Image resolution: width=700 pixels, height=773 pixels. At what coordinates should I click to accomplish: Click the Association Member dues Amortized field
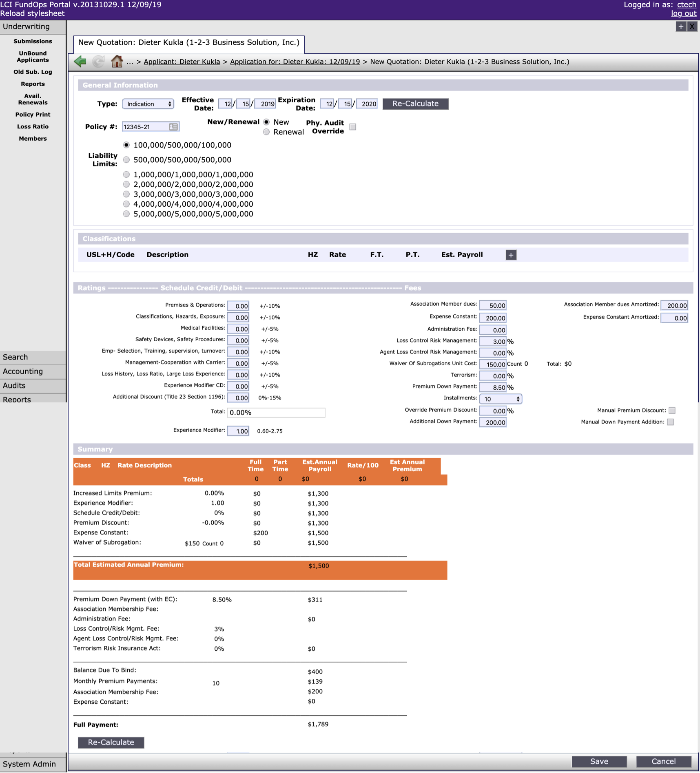click(674, 305)
